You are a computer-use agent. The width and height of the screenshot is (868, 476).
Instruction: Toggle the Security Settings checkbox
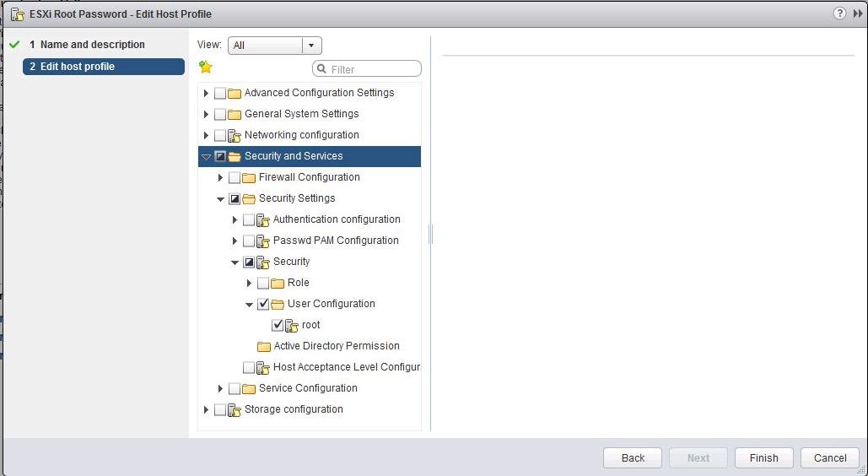tap(235, 198)
